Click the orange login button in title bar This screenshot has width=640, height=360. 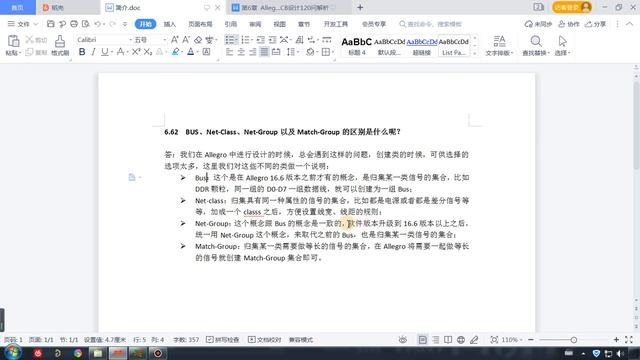click(571, 7)
